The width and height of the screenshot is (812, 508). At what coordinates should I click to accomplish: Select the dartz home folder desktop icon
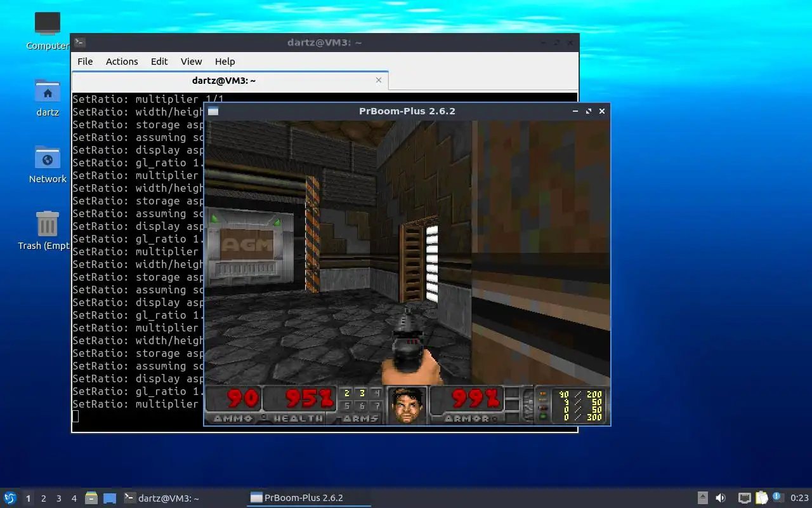48,98
